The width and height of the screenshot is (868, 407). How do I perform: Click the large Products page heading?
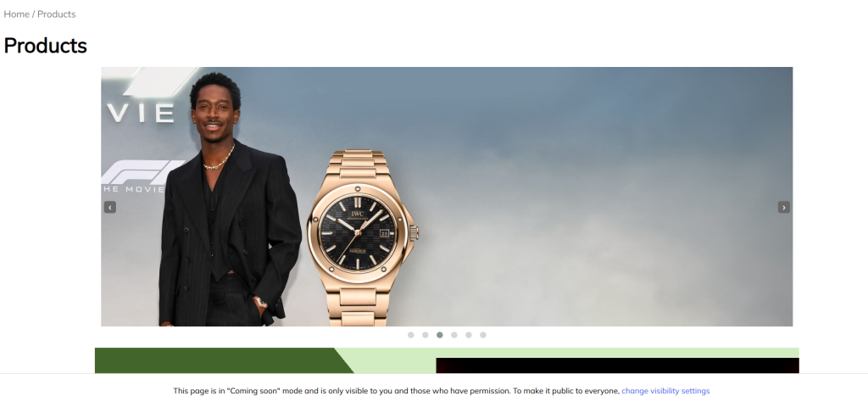click(x=45, y=45)
